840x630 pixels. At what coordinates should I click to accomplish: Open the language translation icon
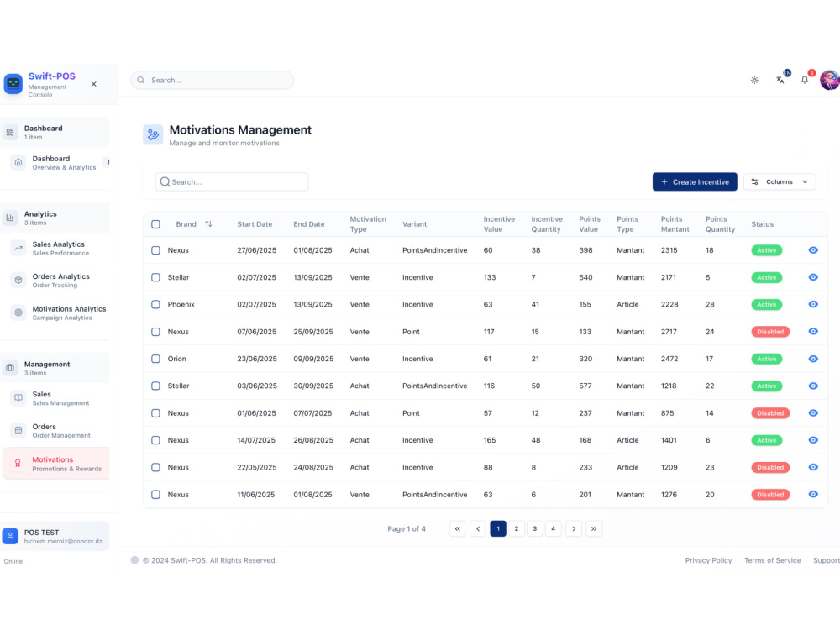coord(780,80)
